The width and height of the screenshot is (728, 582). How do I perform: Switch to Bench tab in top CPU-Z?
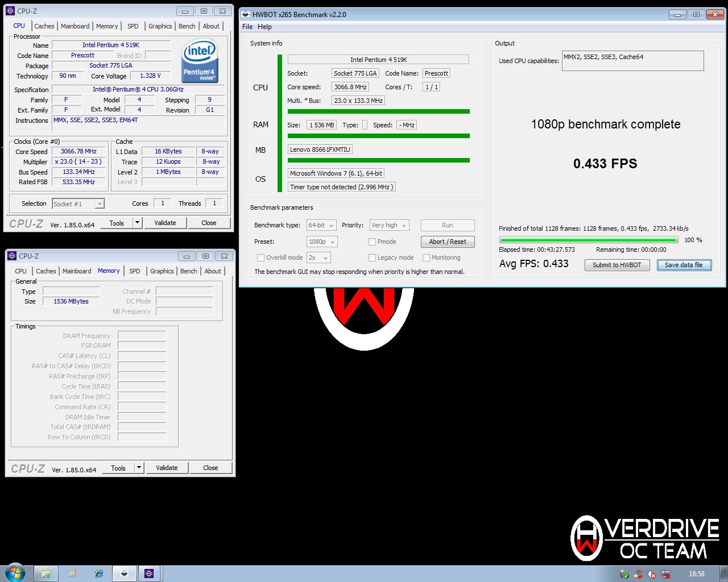pos(187,26)
